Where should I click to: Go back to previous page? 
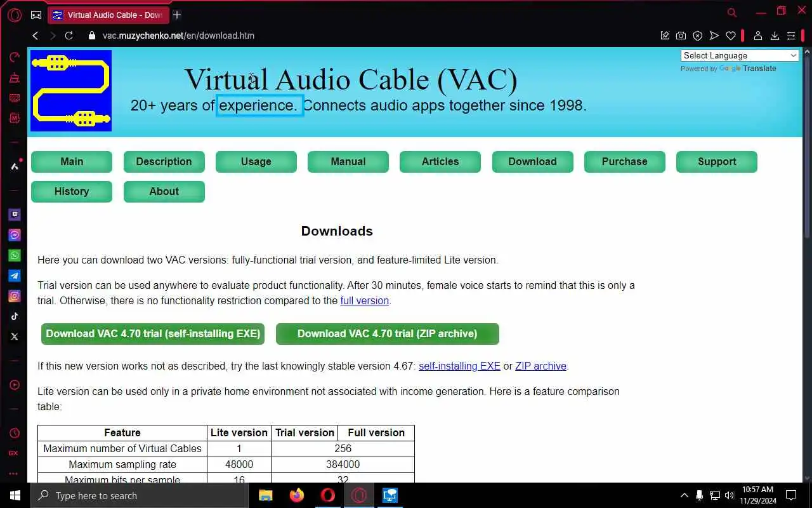click(36, 36)
